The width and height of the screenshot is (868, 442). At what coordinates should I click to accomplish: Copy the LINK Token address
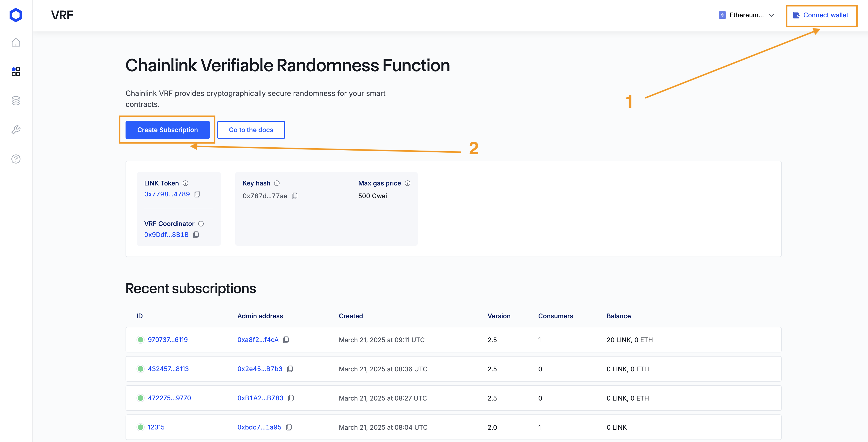(x=198, y=194)
